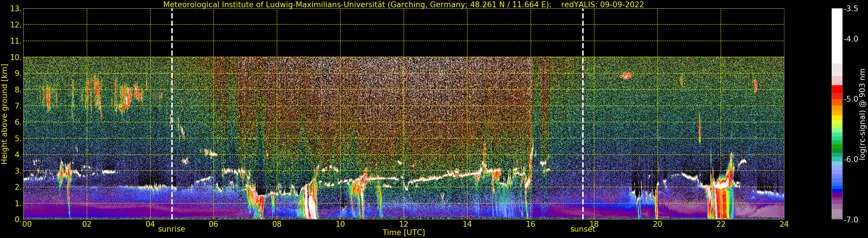Click the 8 km height tick label
Screen dimensions: 868x238
click(18, 90)
